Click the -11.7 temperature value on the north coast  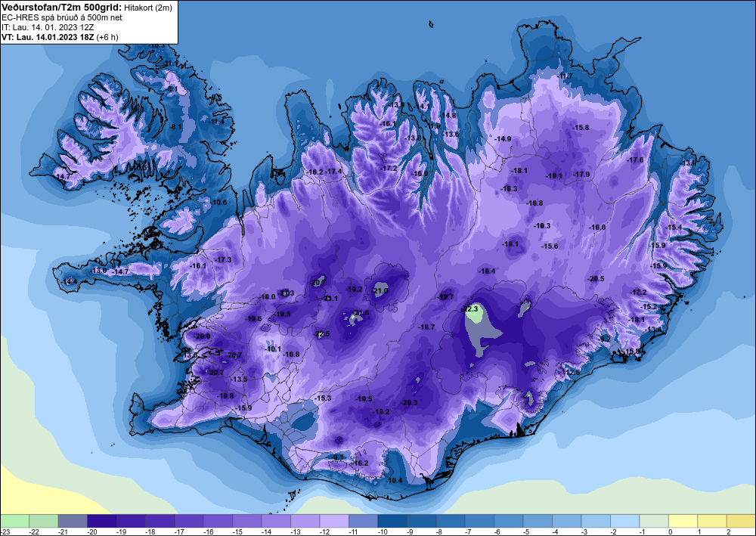[x=565, y=76]
